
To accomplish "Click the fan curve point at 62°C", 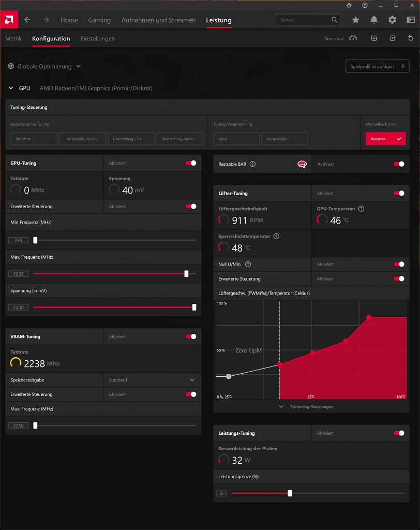I will pyautogui.click(x=312, y=353).
